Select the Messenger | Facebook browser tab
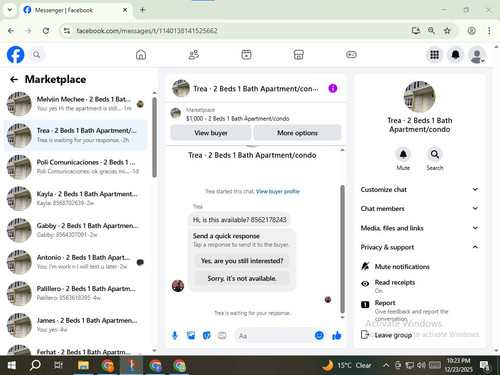 pos(75,10)
